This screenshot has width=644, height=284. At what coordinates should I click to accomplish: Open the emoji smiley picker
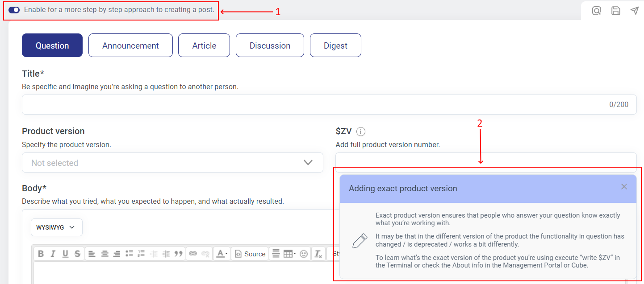pyautogui.click(x=304, y=254)
